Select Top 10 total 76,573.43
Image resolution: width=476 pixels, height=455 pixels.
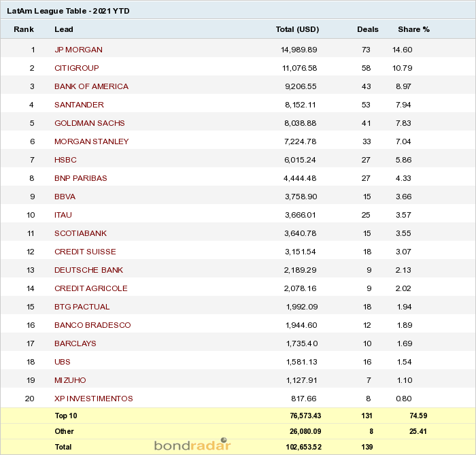305,416
